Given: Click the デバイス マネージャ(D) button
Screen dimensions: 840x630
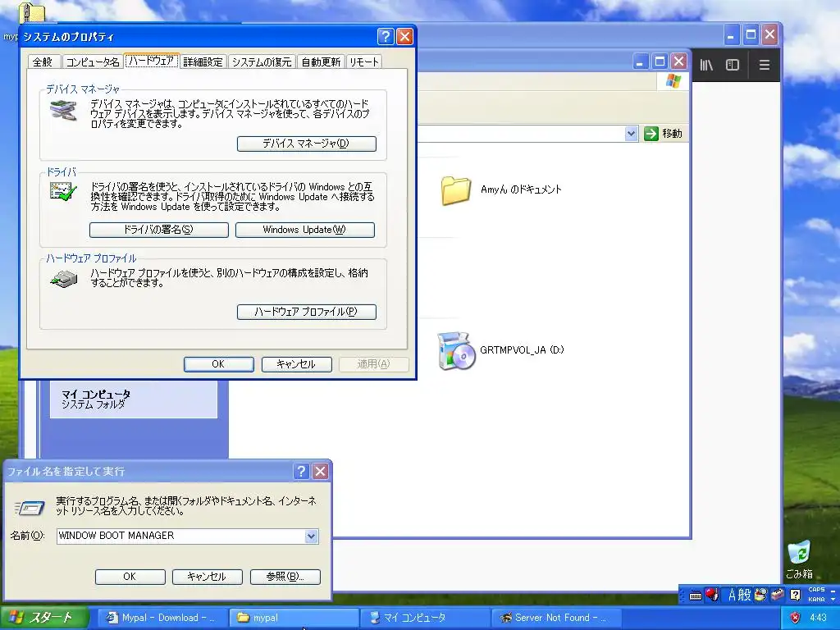Looking at the screenshot, I should coord(307,144).
